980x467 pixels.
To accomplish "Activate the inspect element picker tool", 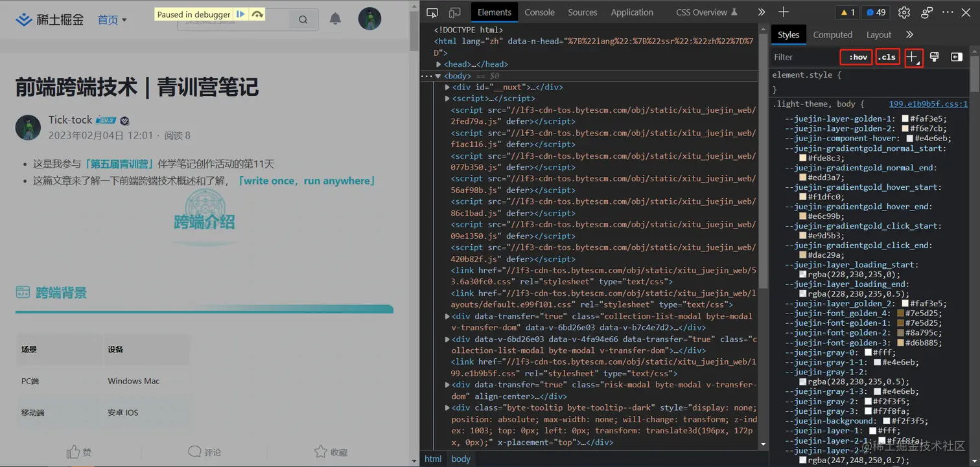I will pos(433,12).
